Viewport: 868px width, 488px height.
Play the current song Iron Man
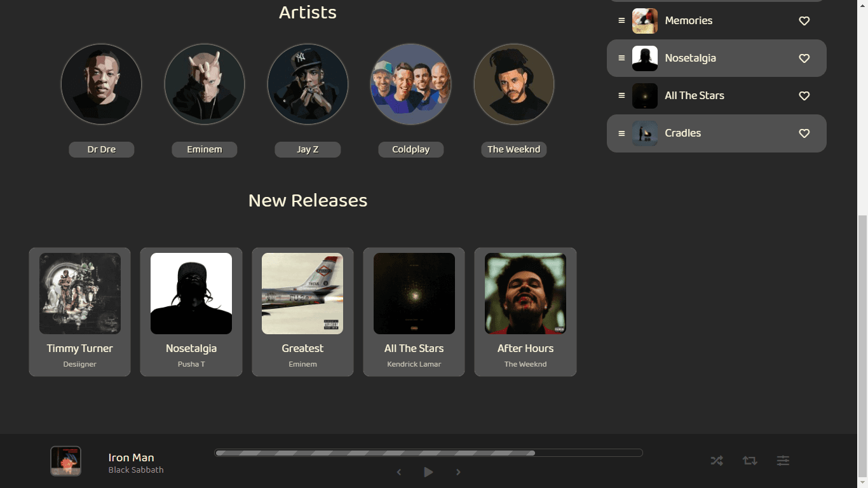point(428,472)
